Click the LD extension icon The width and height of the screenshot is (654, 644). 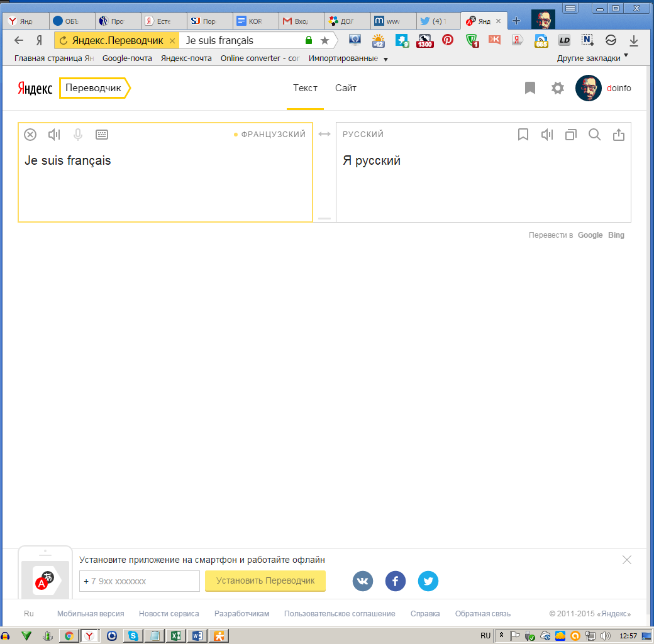coord(564,40)
